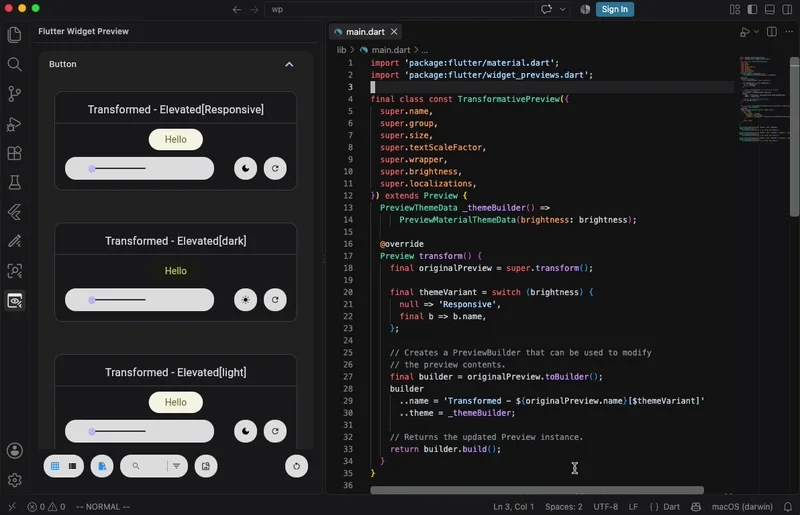
Task: Restart the Elevated[dark] preview
Action: (275, 300)
